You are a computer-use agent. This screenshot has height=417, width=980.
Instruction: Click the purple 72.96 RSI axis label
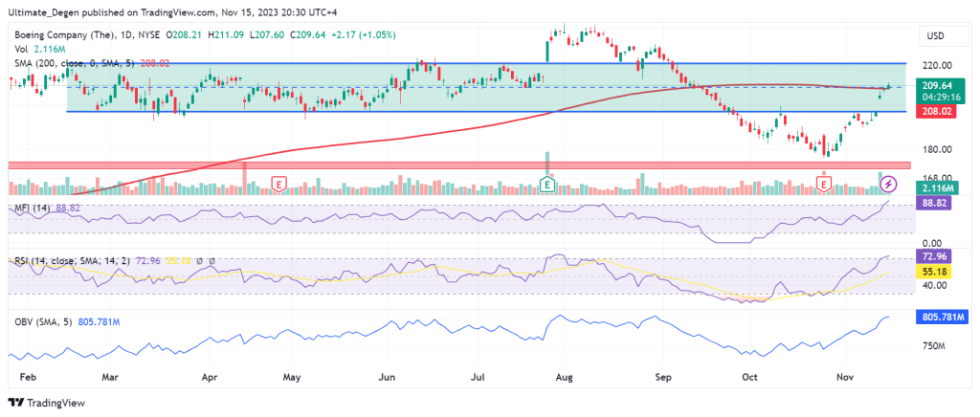[934, 256]
